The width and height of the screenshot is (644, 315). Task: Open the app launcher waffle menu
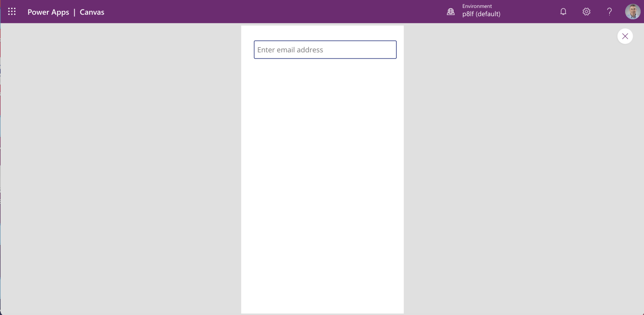[12, 12]
